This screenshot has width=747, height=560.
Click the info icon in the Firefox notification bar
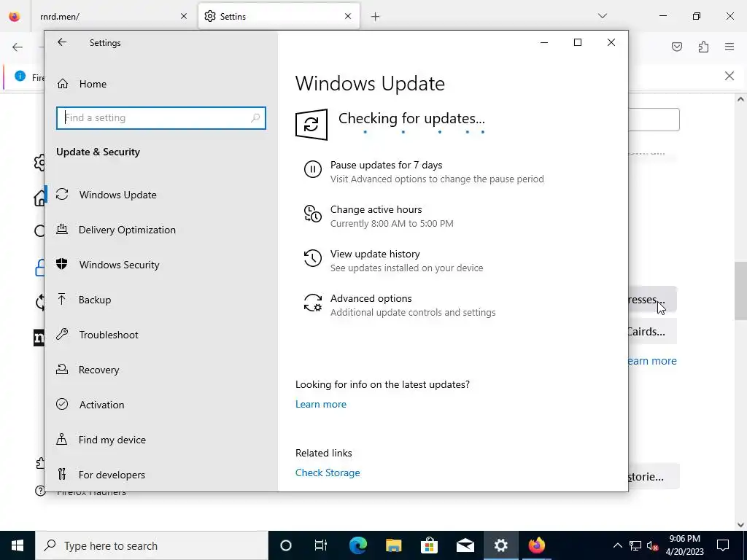[x=20, y=76]
